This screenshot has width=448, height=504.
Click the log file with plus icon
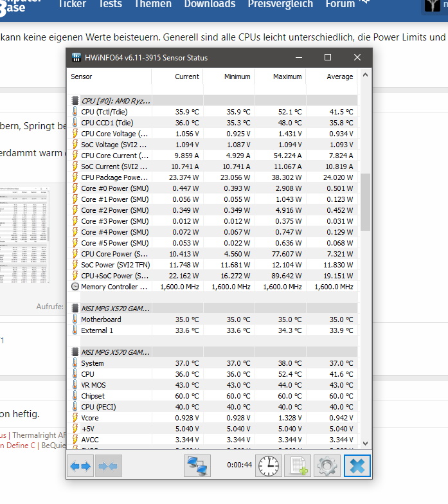298,465
